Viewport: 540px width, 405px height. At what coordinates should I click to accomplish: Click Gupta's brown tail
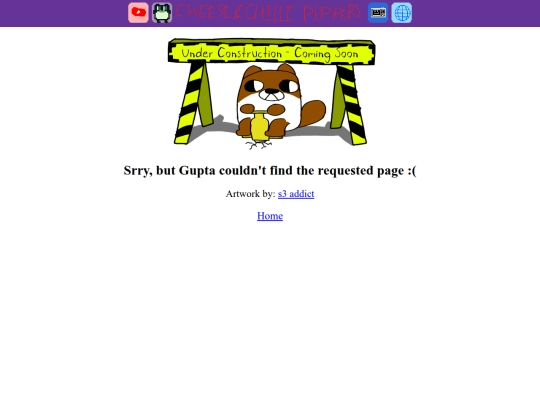pos(313,113)
